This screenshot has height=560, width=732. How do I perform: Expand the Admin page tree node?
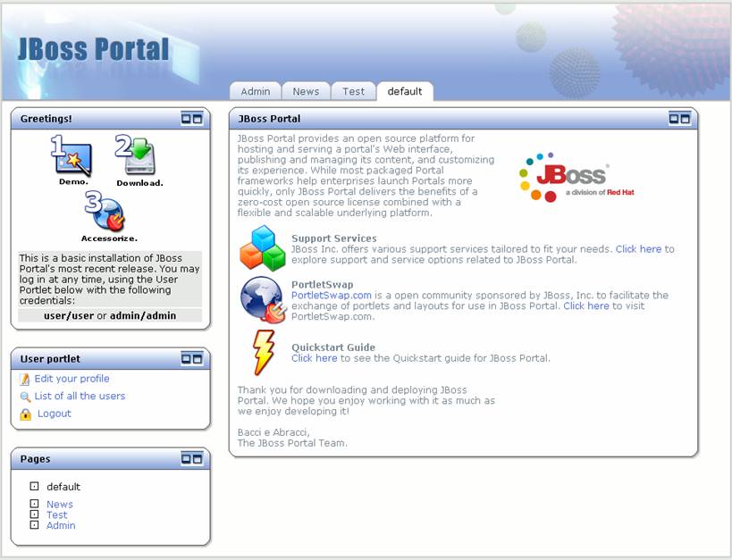coord(34,525)
